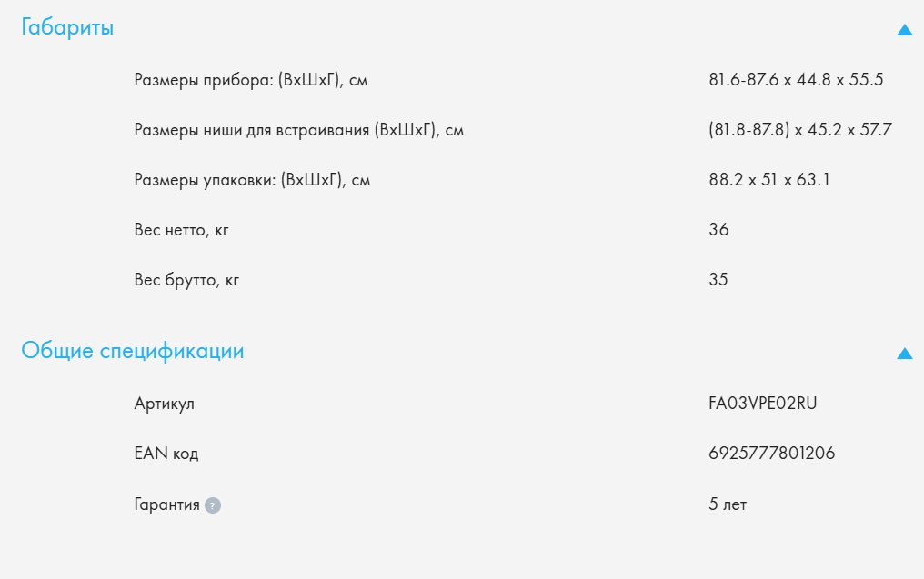Click the Габариты section heading

pos(67,28)
